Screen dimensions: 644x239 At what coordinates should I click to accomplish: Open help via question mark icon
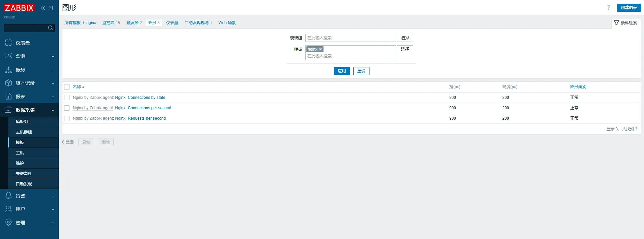click(608, 8)
